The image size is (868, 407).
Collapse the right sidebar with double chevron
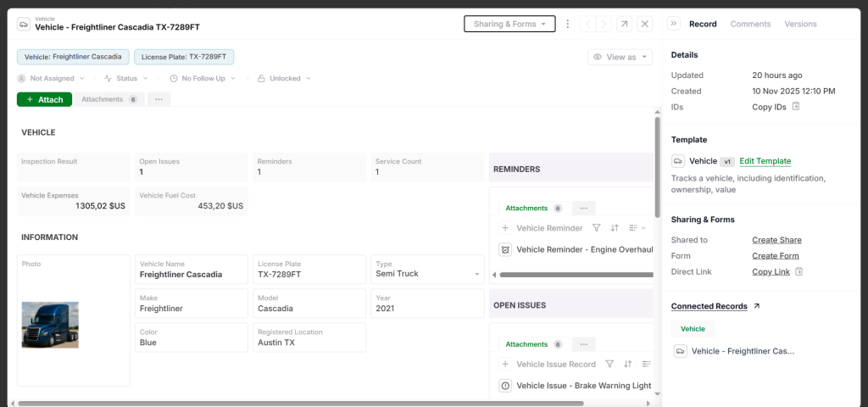click(x=674, y=23)
